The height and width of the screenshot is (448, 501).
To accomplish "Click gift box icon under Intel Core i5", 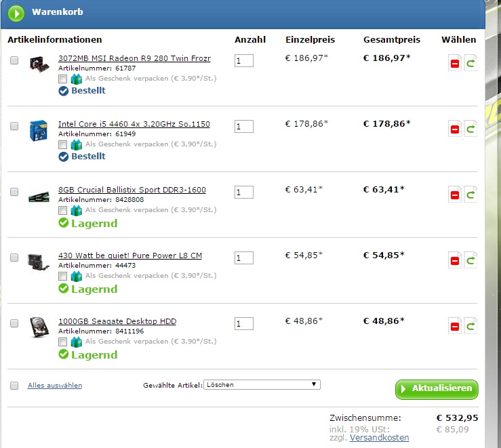I will tap(76, 144).
